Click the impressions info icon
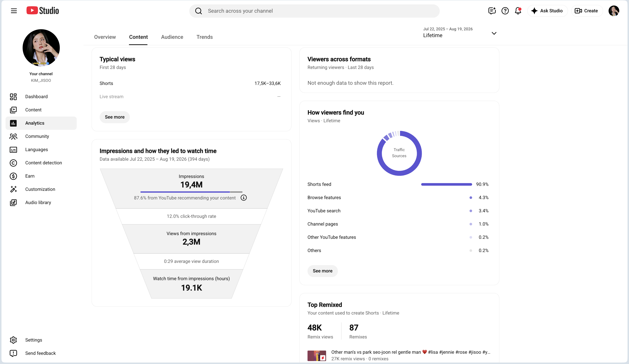 pos(244,198)
